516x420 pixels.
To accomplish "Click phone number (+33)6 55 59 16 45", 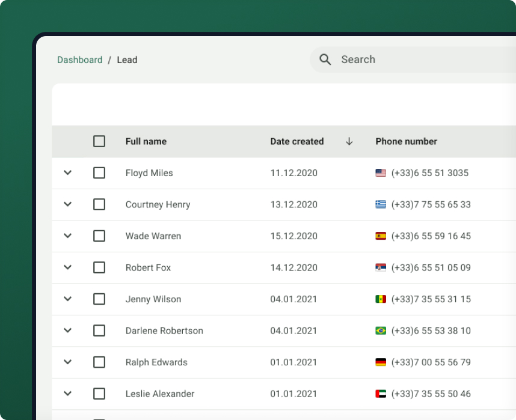I will pyautogui.click(x=431, y=236).
